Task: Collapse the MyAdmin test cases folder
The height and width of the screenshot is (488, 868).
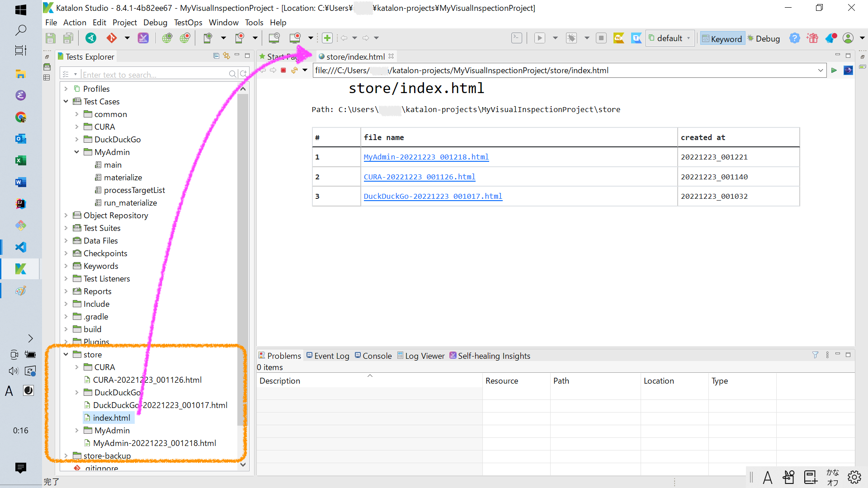Action: [76, 152]
